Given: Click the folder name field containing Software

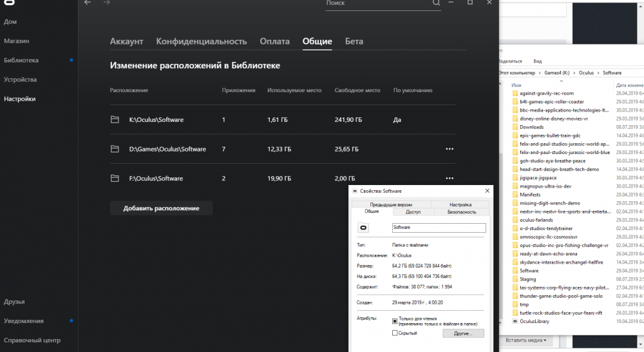Looking at the screenshot, I should point(438,228).
